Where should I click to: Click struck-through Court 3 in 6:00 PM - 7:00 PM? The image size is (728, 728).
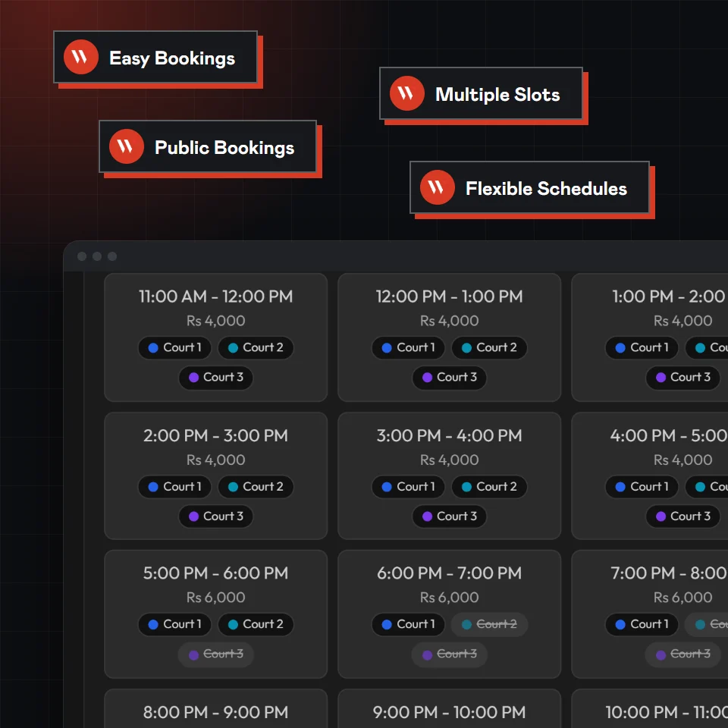pyautogui.click(x=450, y=654)
